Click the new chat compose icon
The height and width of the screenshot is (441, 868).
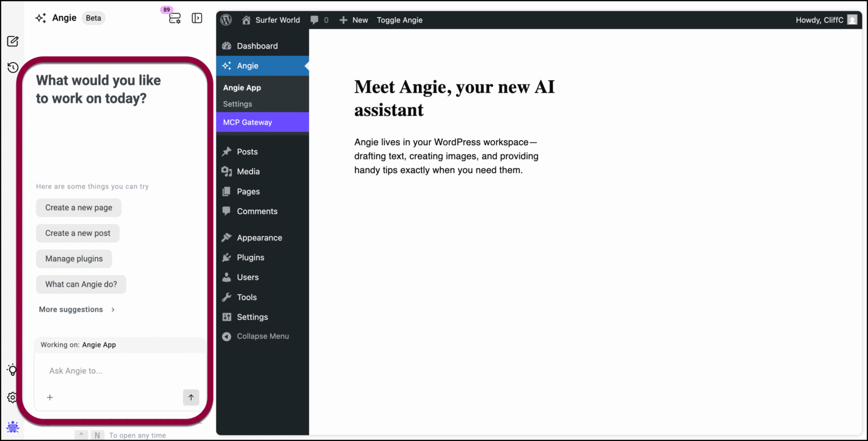coord(12,41)
